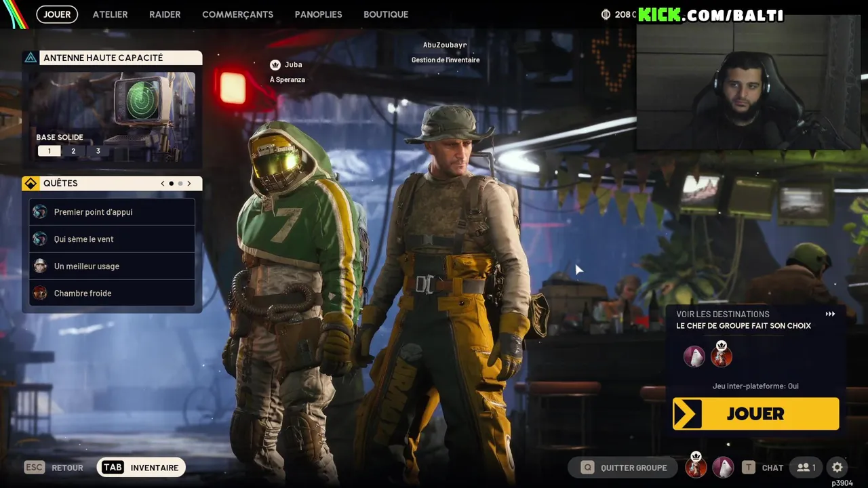Image resolution: width=868 pixels, height=488 pixels.
Task: Go to the Commerçants tab
Action: pos(237,14)
